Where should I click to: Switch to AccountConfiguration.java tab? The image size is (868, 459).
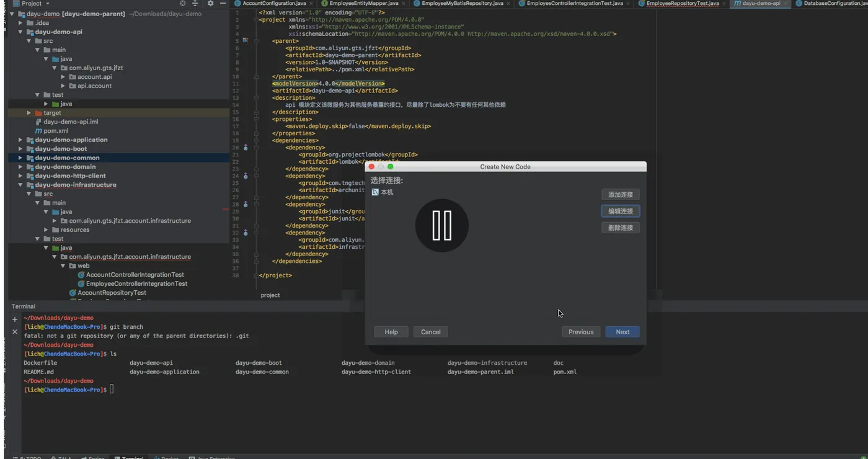coord(274,4)
